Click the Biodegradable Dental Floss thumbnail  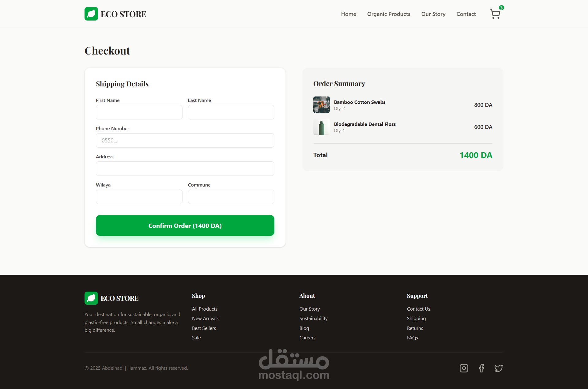(x=321, y=127)
